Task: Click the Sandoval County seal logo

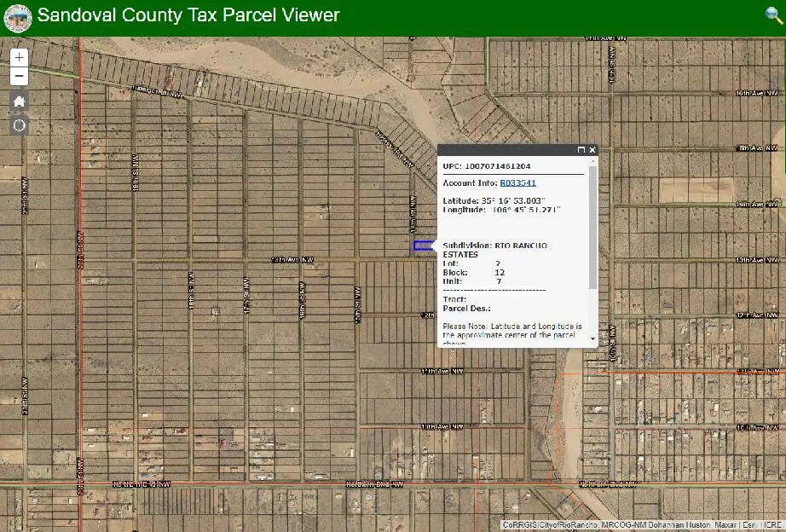Action: click(x=18, y=17)
